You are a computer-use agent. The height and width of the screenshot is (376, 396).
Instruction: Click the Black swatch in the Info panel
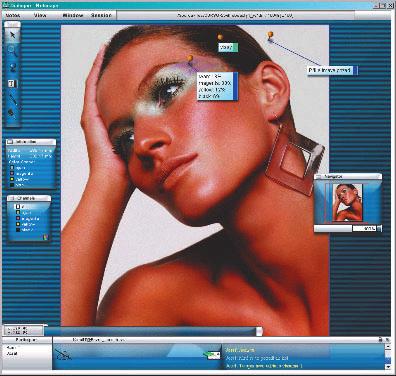12,184
